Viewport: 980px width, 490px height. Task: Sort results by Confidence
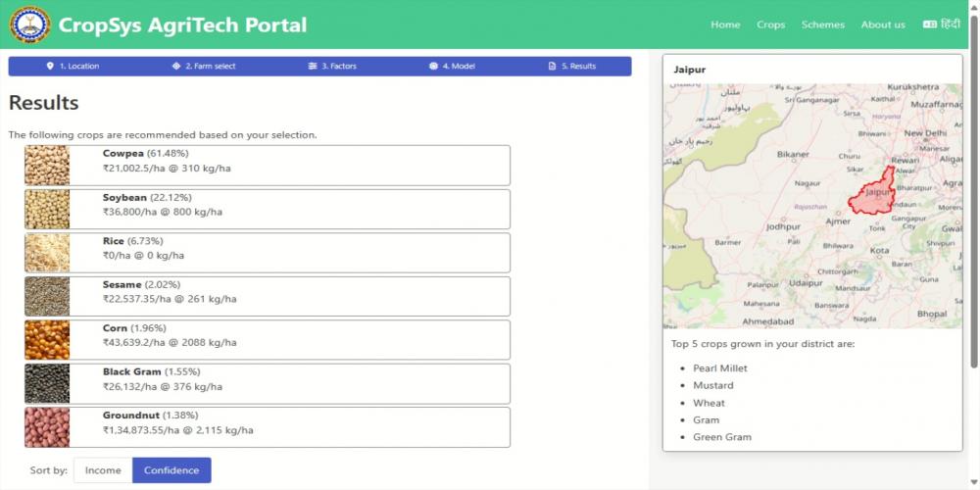(x=171, y=470)
